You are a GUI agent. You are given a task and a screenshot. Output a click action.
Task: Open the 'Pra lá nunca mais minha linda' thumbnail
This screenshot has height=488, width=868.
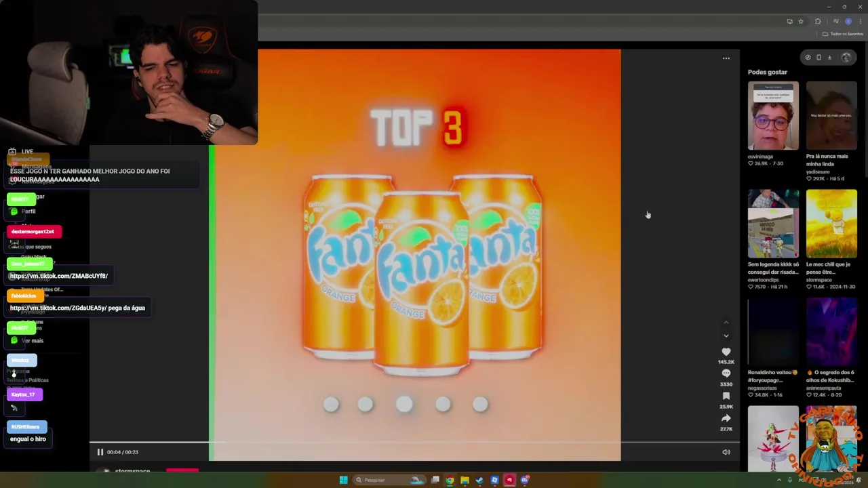coord(831,116)
